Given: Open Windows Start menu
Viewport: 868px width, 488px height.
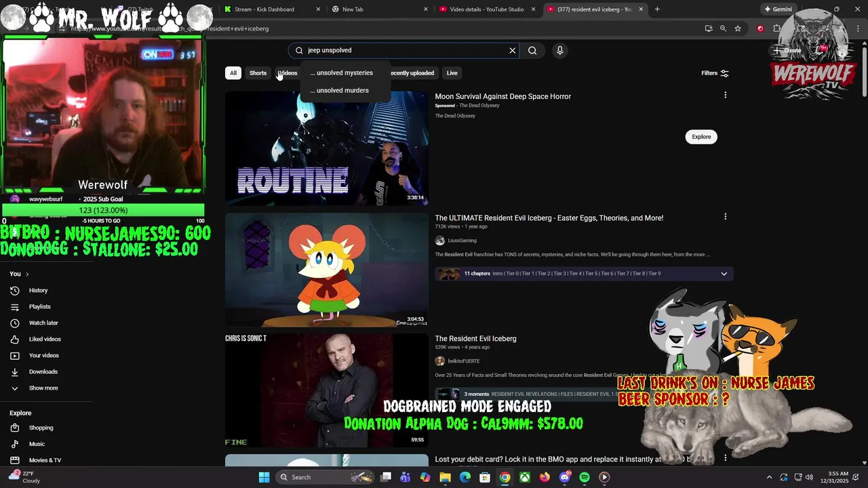Looking at the screenshot, I should tap(264, 477).
